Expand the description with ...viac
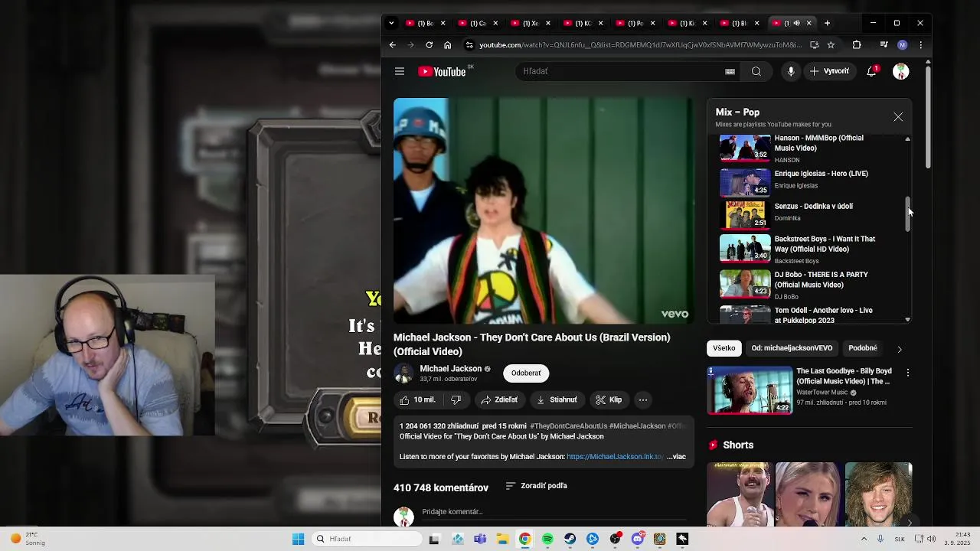The width and height of the screenshot is (980, 551). pyautogui.click(x=676, y=457)
